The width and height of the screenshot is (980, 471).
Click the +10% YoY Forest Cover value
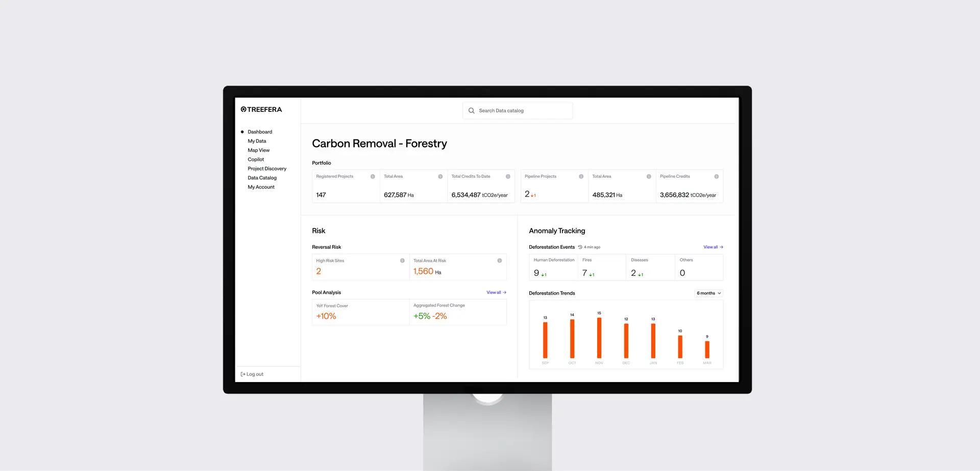pyautogui.click(x=326, y=316)
